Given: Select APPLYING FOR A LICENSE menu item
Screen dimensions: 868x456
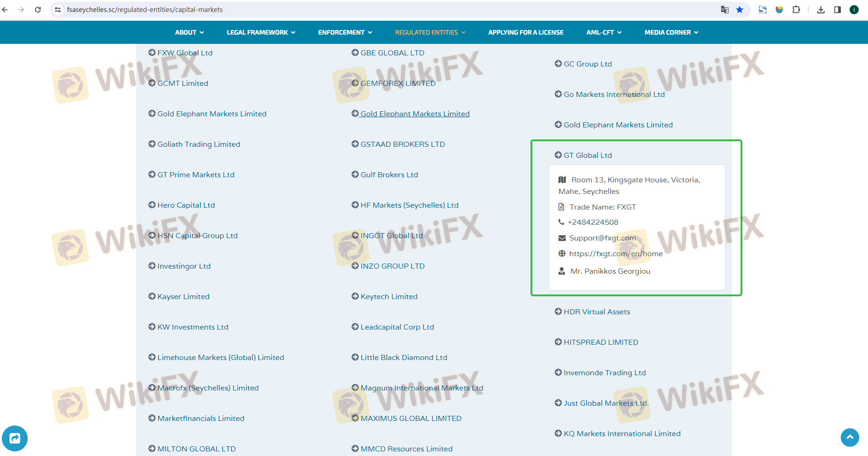Looking at the screenshot, I should pos(526,32).
